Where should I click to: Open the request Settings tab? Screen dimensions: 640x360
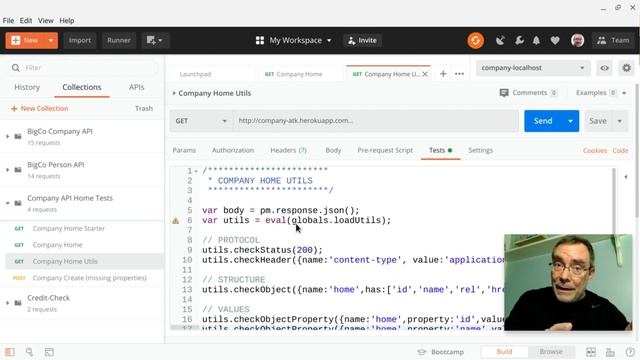[x=480, y=150]
